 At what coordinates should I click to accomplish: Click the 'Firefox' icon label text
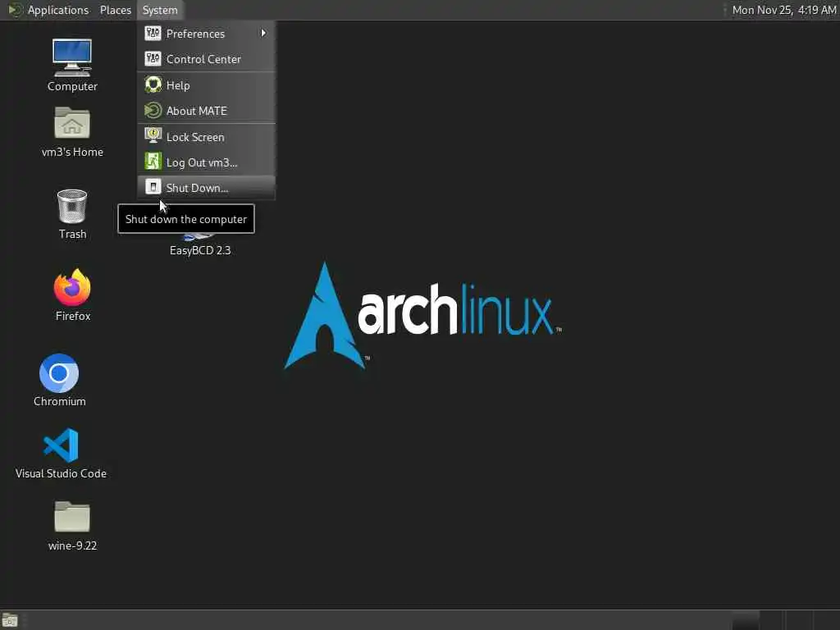(x=73, y=316)
